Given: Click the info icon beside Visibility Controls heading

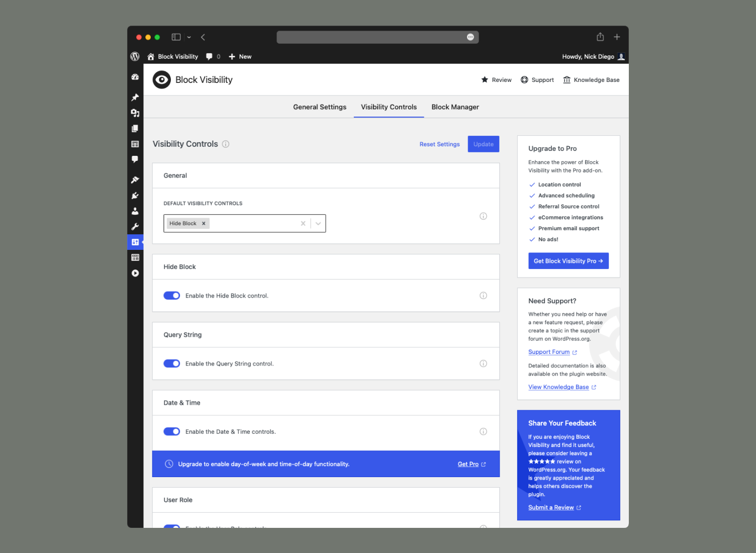Looking at the screenshot, I should point(226,144).
